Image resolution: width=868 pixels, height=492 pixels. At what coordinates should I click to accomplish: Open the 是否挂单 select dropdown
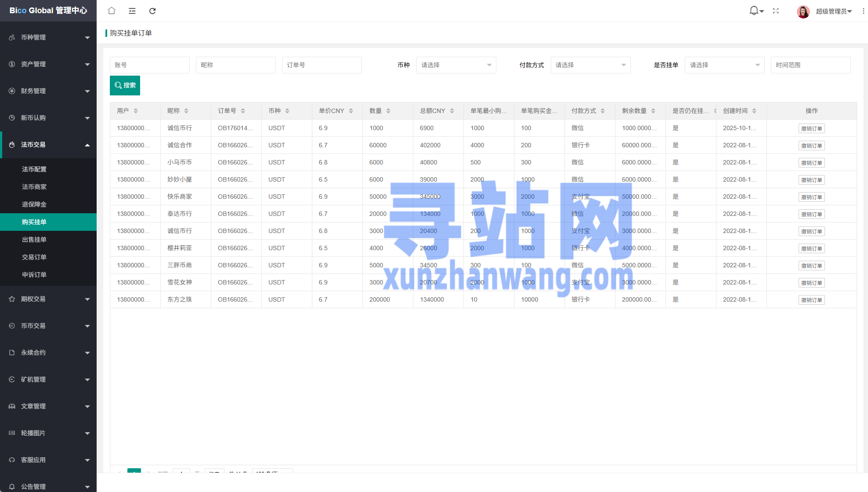pos(724,65)
